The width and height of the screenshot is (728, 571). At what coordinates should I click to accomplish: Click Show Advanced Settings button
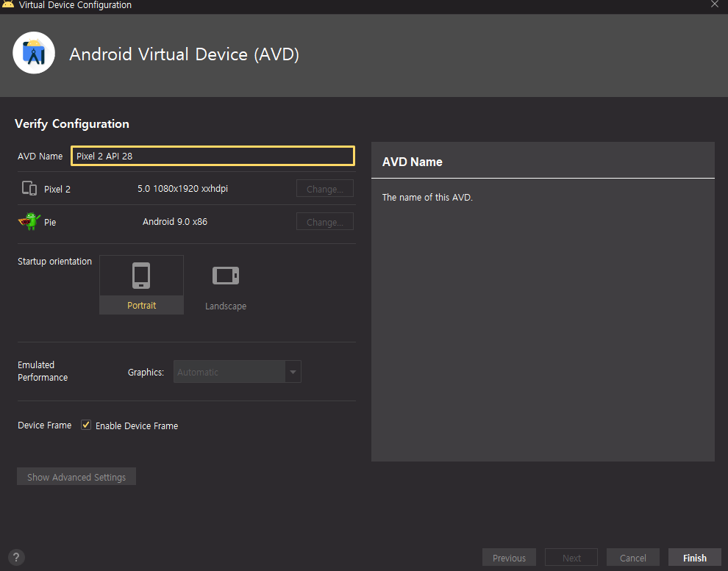click(x=76, y=477)
